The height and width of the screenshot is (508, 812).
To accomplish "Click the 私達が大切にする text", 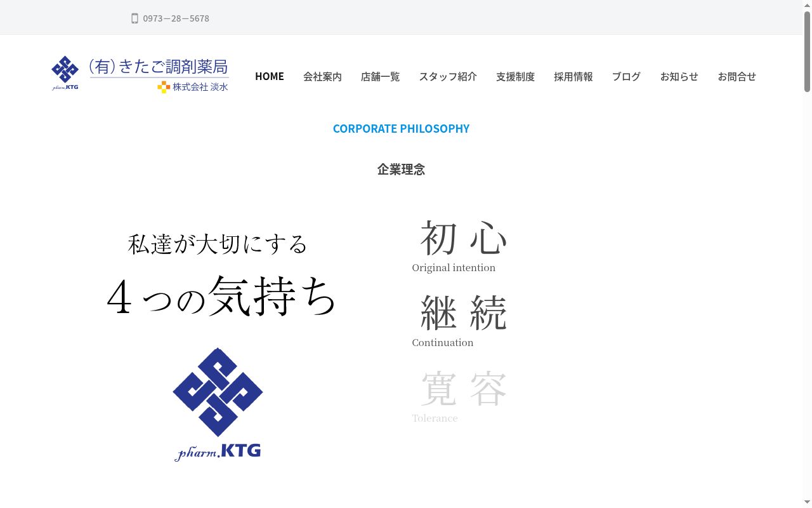I will click(218, 244).
